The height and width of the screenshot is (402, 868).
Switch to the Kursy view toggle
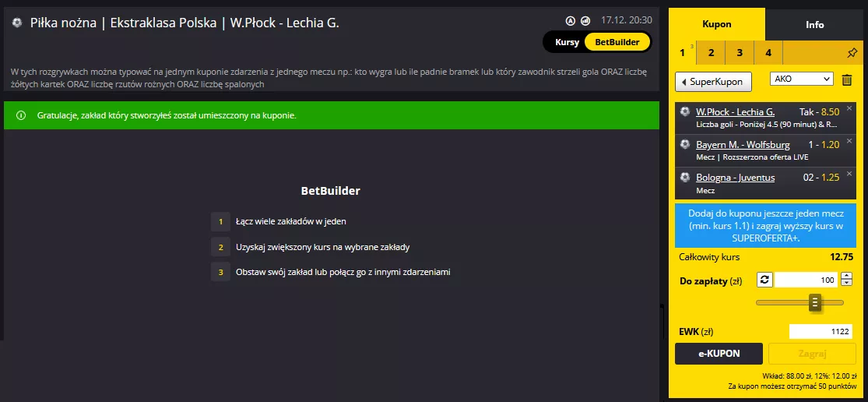click(x=567, y=42)
